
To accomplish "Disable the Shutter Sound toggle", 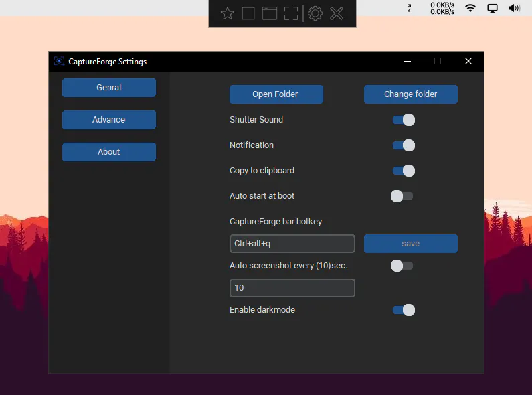I will coord(404,120).
